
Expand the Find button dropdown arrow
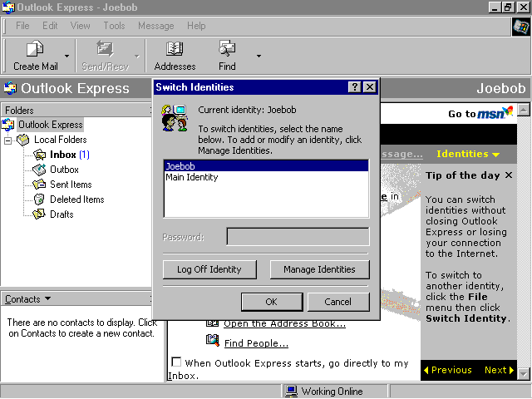point(259,57)
